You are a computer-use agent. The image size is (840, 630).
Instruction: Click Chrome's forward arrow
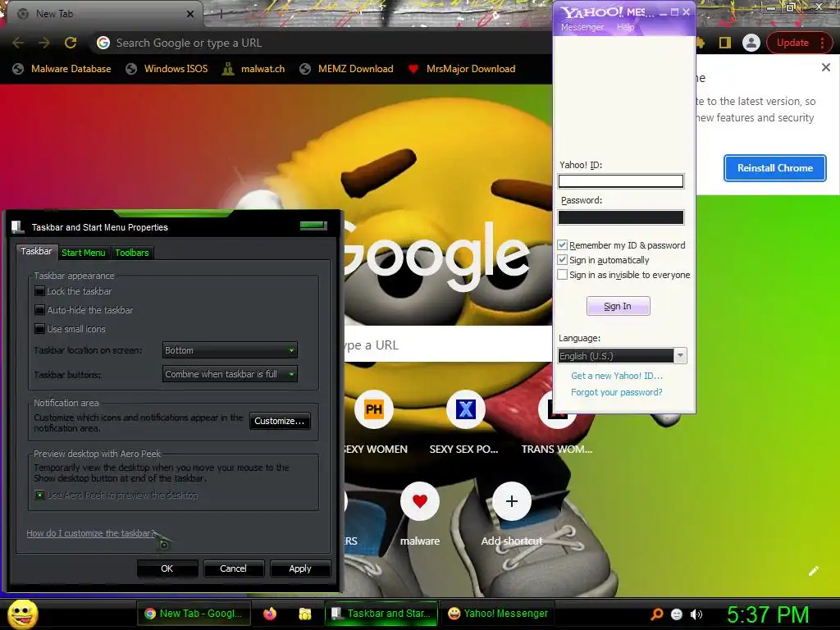pos(44,43)
